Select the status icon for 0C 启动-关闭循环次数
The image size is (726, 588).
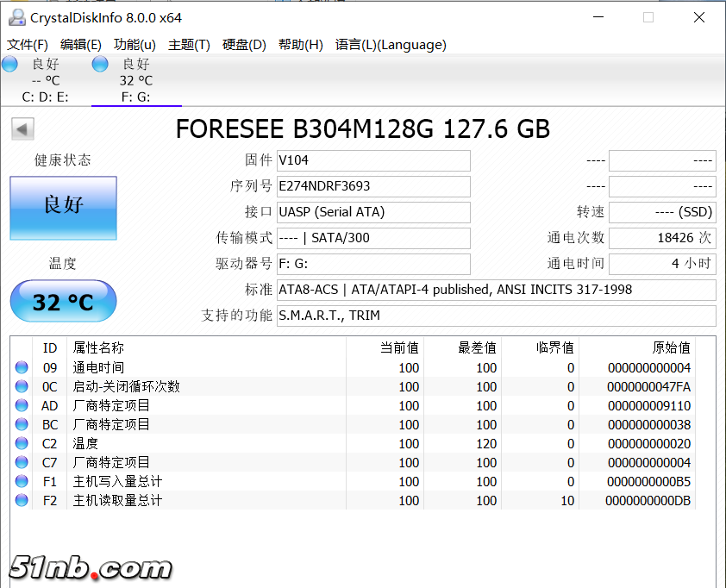click(x=23, y=386)
